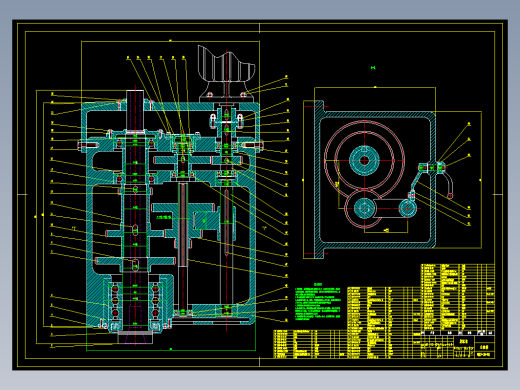This screenshot has width=520, height=390.
Task: Click the green technical notes text block
Action: coord(318,303)
